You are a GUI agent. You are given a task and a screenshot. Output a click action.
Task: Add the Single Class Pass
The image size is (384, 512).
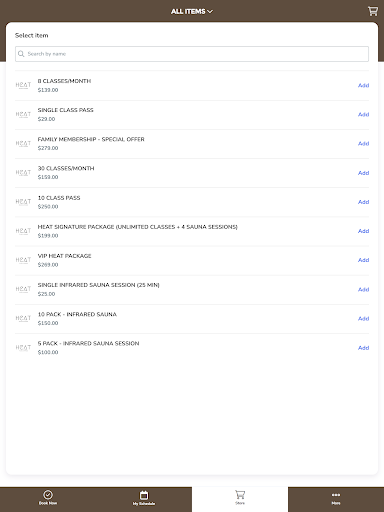363,114
